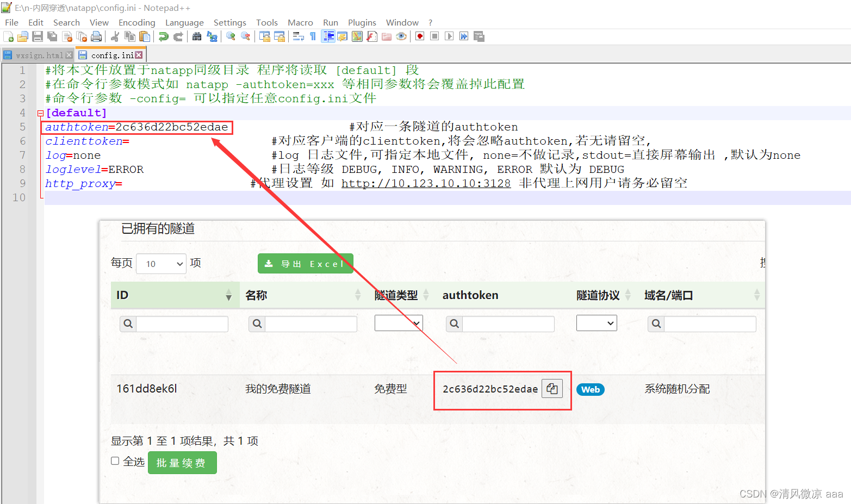Viewport: 851px width, 504px height.
Task: Open the Encoding menu
Action: [x=137, y=22]
